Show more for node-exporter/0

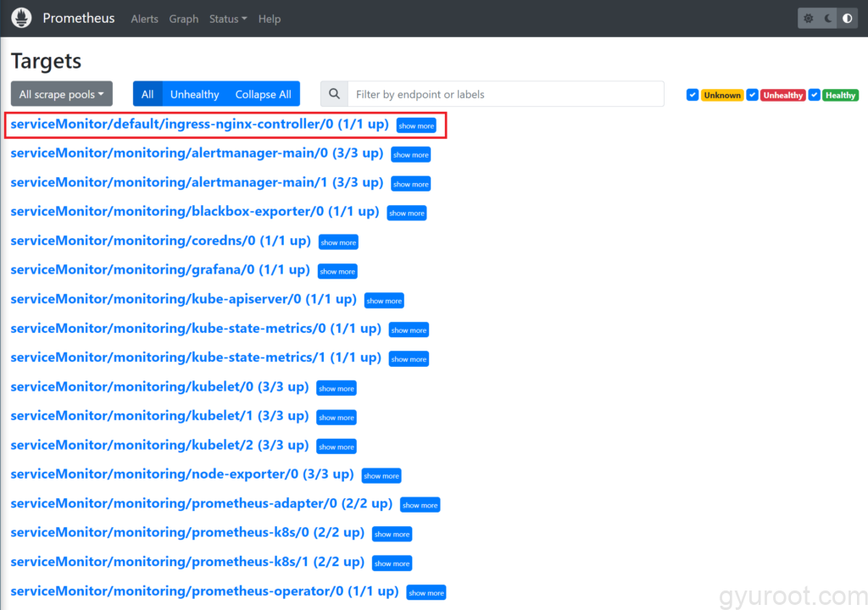tap(381, 475)
